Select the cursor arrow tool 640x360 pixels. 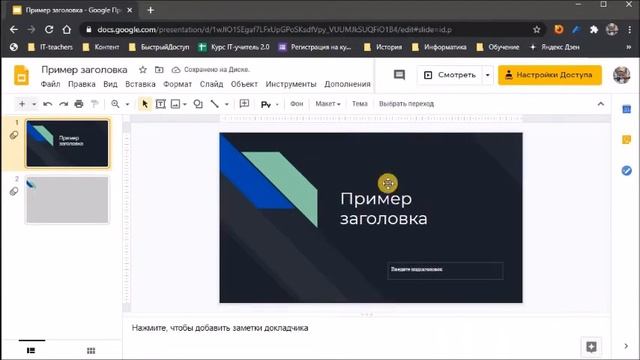[145, 104]
